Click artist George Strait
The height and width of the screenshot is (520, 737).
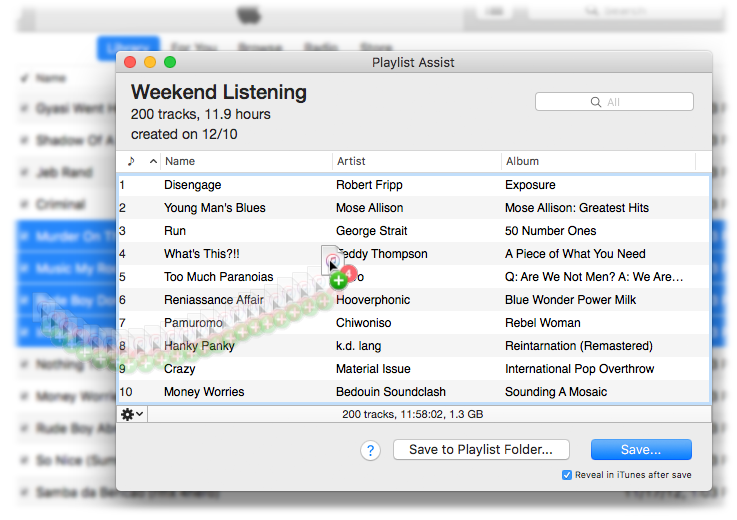coord(372,231)
